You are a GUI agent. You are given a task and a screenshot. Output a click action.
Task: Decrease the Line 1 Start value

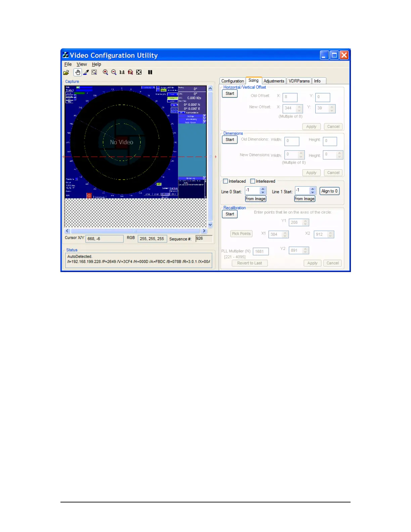pos(313,192)
